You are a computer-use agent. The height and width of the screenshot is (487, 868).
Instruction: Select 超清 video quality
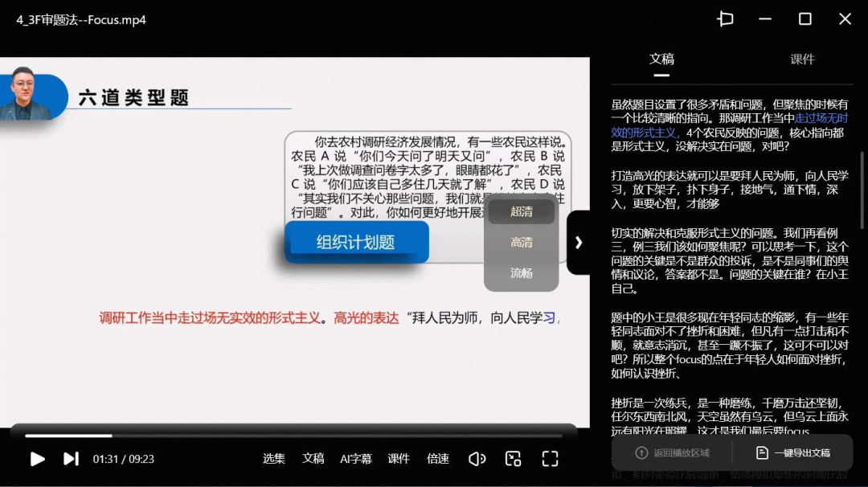pos(522,212)
